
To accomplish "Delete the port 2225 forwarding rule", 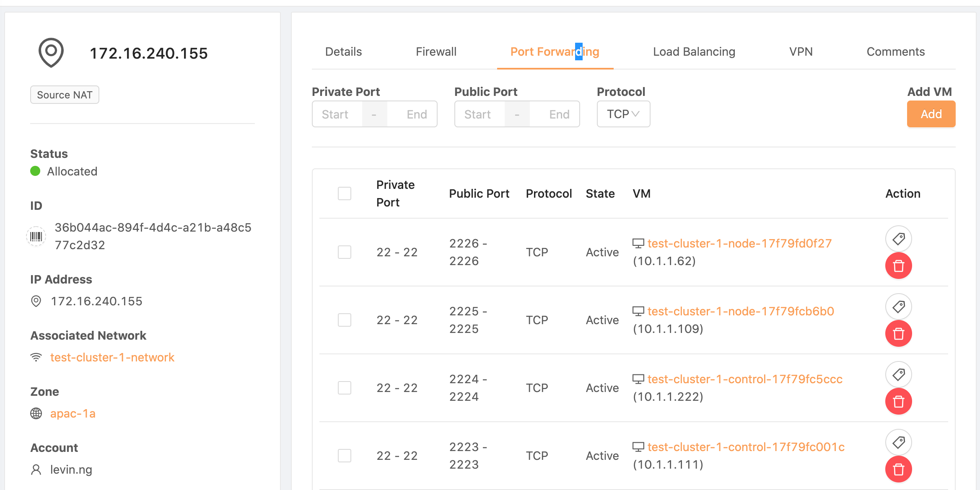I will tap(898, 334).
